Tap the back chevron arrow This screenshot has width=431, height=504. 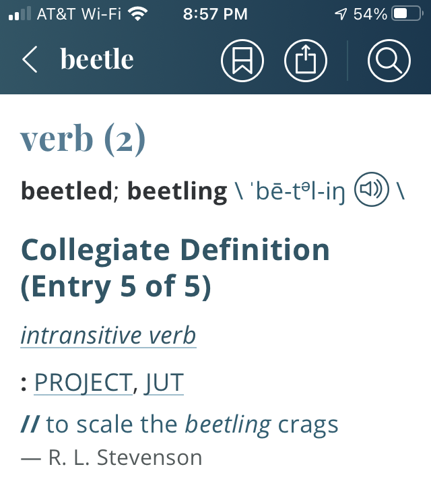coord(30,59)
